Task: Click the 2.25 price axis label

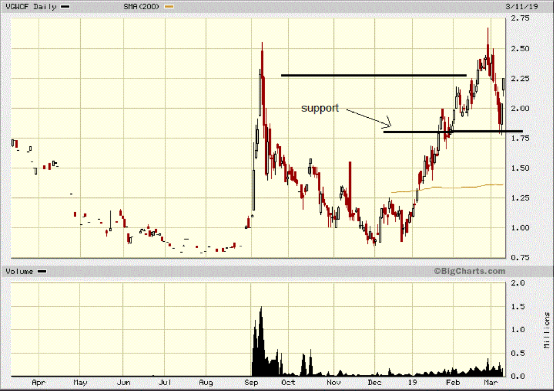Action: [x=520, y=79]
